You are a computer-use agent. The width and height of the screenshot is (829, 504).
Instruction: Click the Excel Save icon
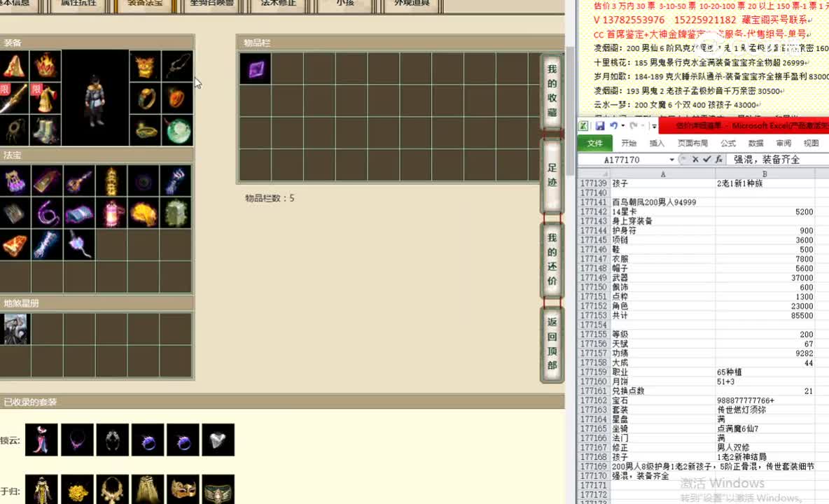click(600, 126)
